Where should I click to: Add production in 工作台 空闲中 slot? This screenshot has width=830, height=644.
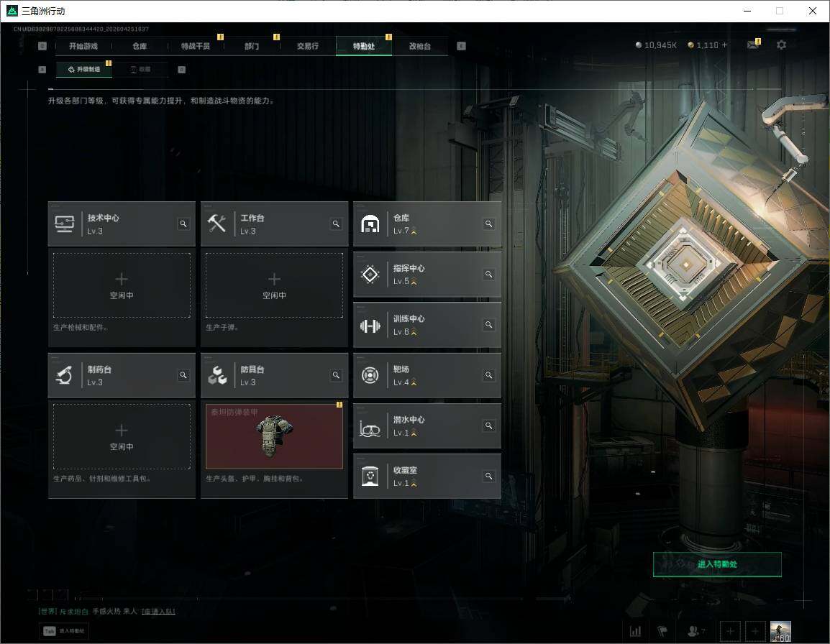(x=274, y=285)
